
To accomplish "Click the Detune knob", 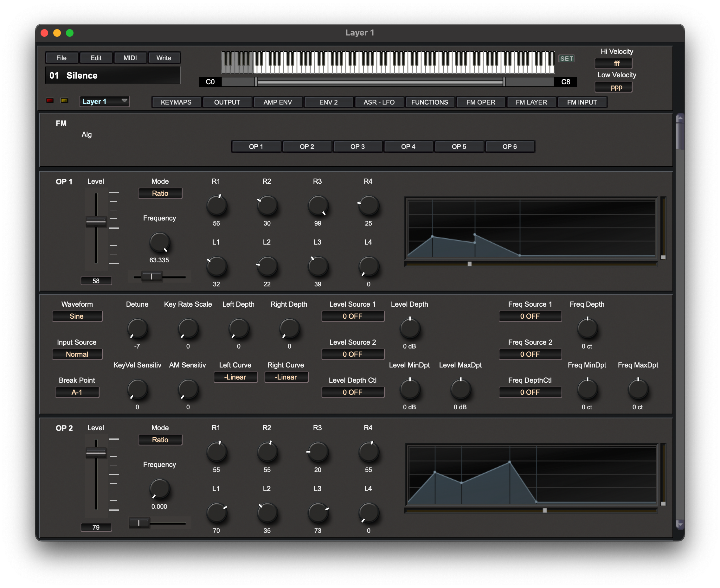I will [x=137, y=329].
